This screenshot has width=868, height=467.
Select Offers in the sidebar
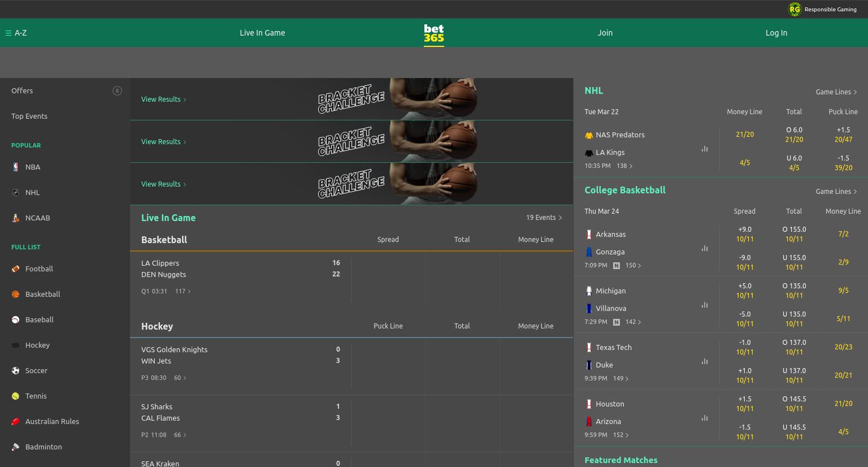tap(22, 91)
